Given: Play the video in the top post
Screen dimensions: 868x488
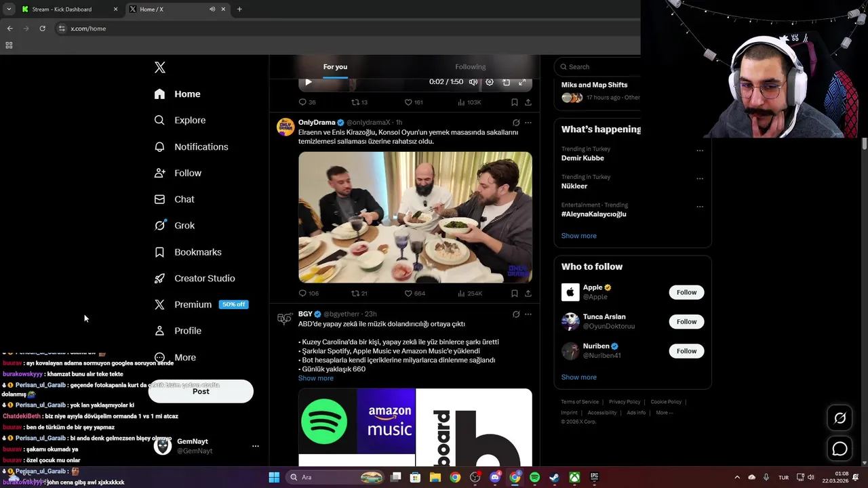Looking at the screenshot, I should (309, 82).
